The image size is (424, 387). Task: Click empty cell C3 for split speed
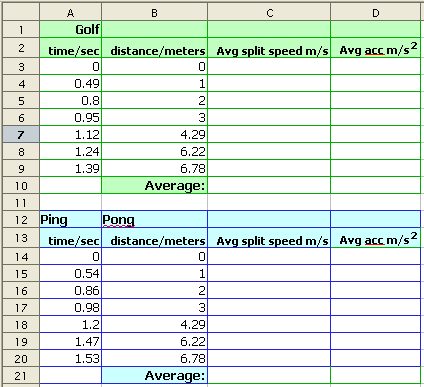[x=269, y=66]
